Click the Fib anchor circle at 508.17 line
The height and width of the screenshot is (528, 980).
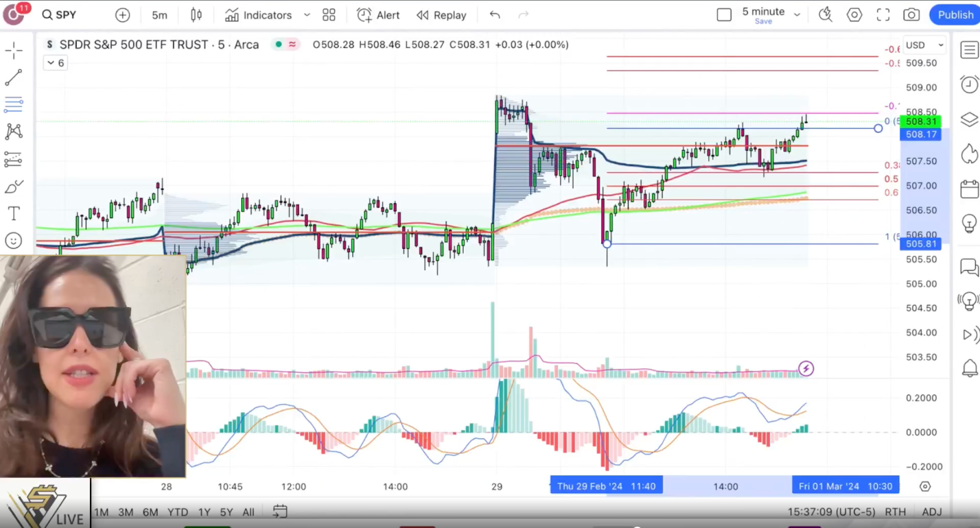coord(878,128)
